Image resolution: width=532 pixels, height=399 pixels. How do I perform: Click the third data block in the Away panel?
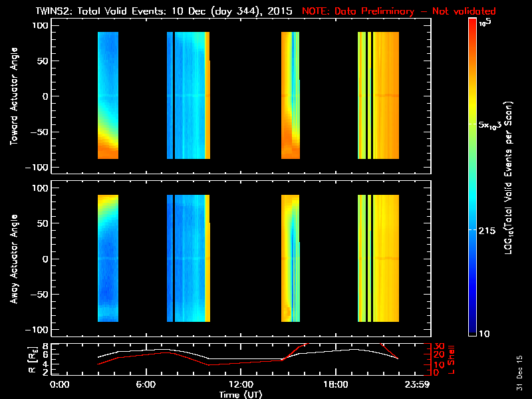(290, 258)
